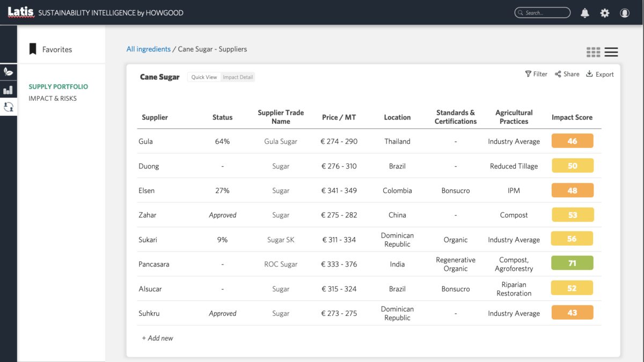Toggle to Impact Detail mode
The height and width of the screenshot is (362, 644).
(238, 77)
